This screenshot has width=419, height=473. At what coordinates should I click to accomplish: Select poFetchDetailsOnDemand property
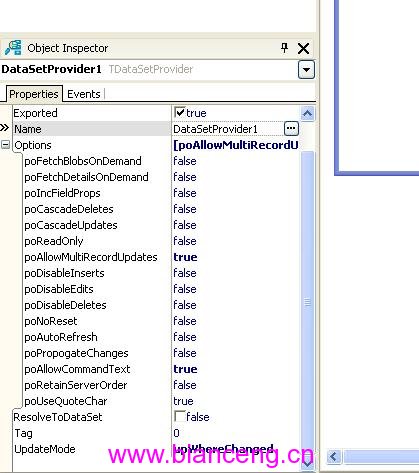click(86, 177)
